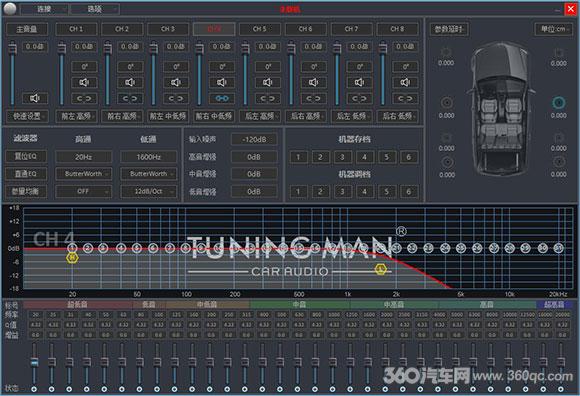Viewport: 580px width, 396px height.
Task: Click 机器存档 save preset slot 1
Action: (298, 157)
